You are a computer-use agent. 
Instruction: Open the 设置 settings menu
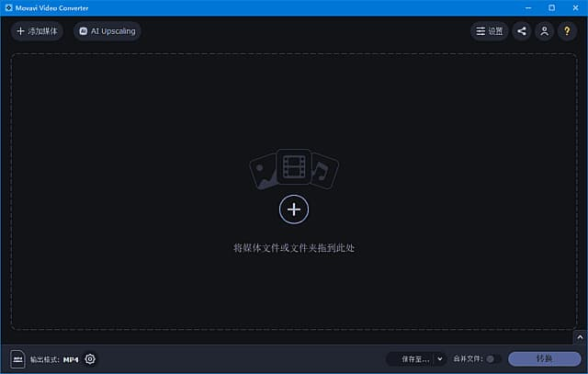pyautogui.click(x=490, y=31)
